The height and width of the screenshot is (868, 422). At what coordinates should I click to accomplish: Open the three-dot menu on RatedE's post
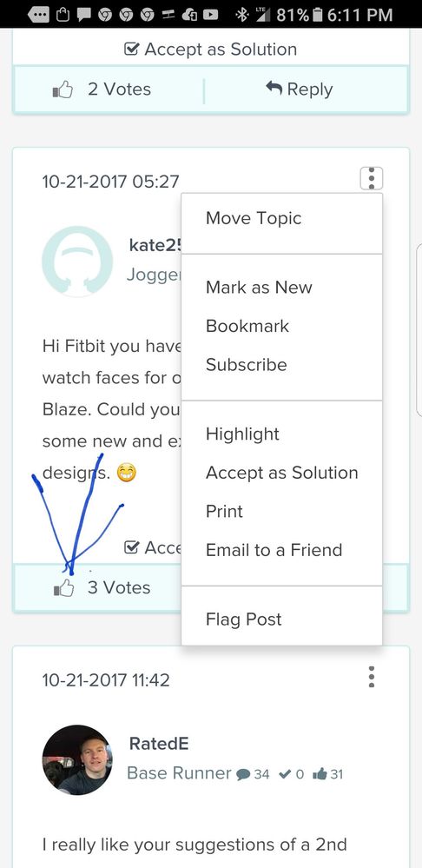tap(372, 677)
